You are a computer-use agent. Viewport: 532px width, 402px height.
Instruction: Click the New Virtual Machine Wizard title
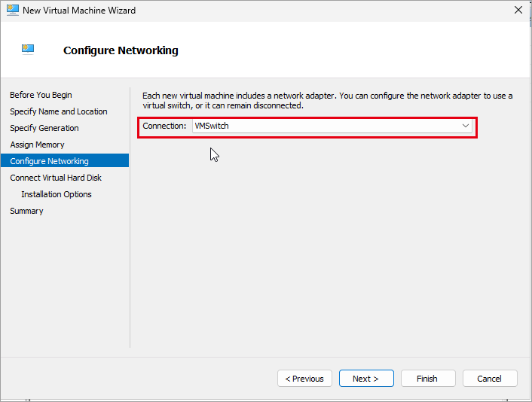pos(79,11)
